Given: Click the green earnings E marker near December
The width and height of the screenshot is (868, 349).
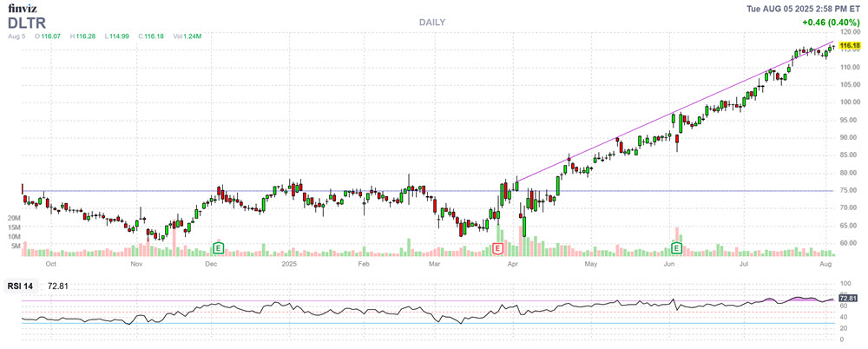Looking at the screenshot, I should [x=219, y=247].
